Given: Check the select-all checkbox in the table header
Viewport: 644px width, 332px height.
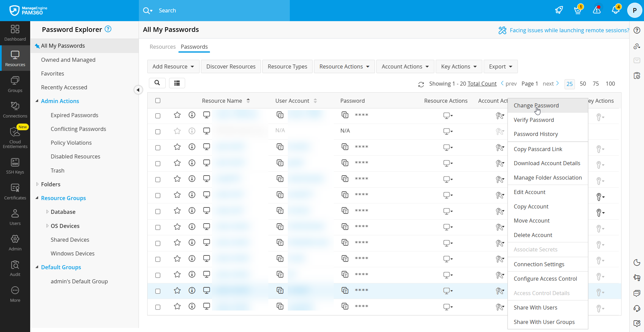Looking at the screenshot, I should [158, 100].
